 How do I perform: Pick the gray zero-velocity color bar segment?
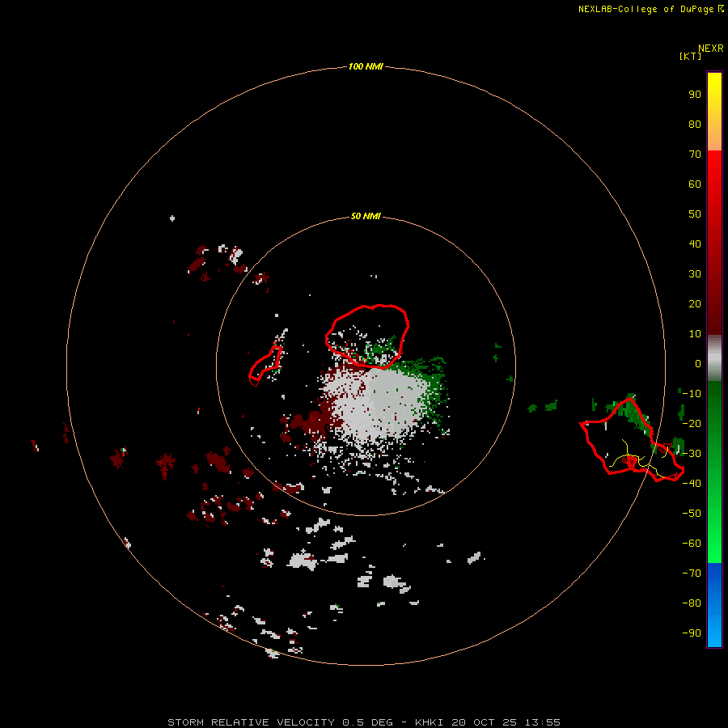(x=714, y=358)
